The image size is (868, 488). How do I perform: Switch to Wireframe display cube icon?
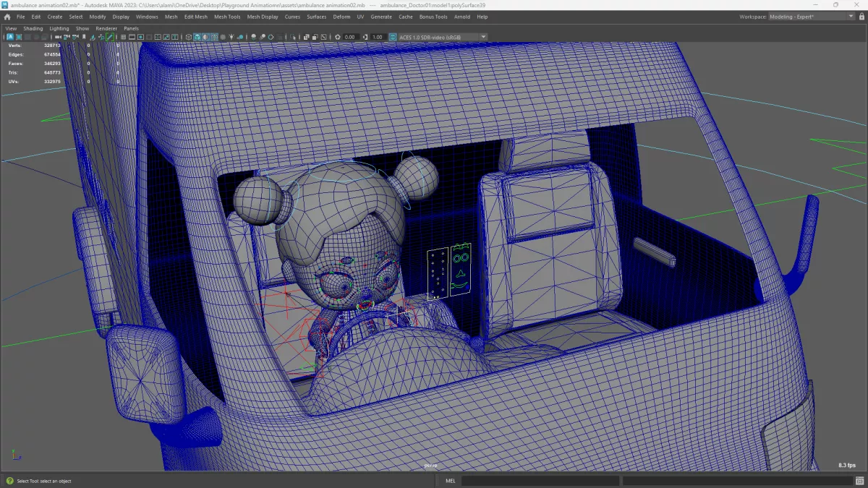tap(189, 37)
